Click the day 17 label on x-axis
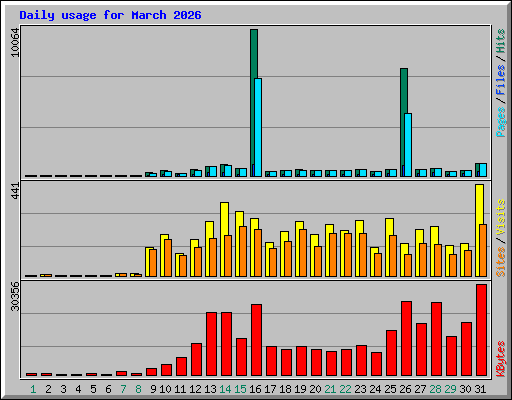This screenshot has height=400, width=512. coord(270,389)
